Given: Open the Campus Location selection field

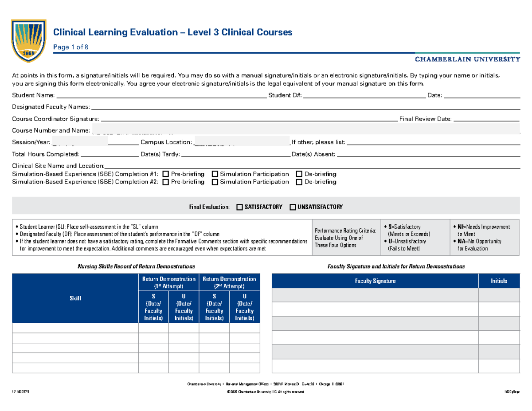Looking at the screenshot, I should [x=242, y=141].
